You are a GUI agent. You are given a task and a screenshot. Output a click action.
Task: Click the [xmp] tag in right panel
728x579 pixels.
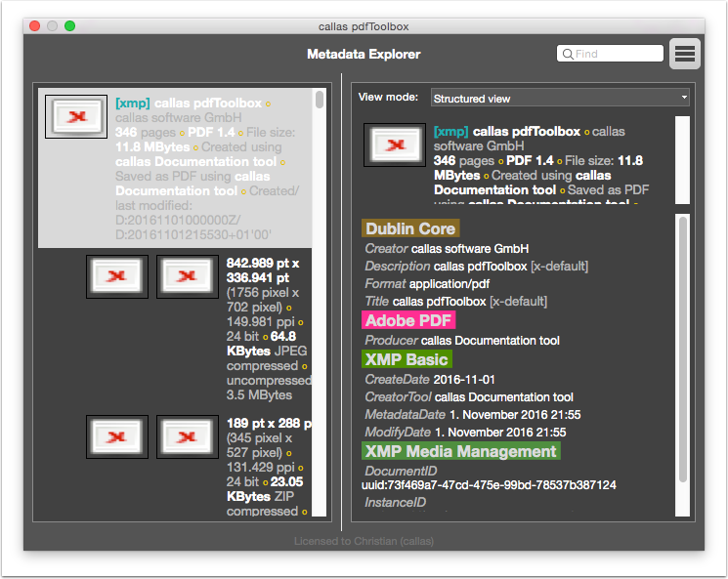[450, 132]
